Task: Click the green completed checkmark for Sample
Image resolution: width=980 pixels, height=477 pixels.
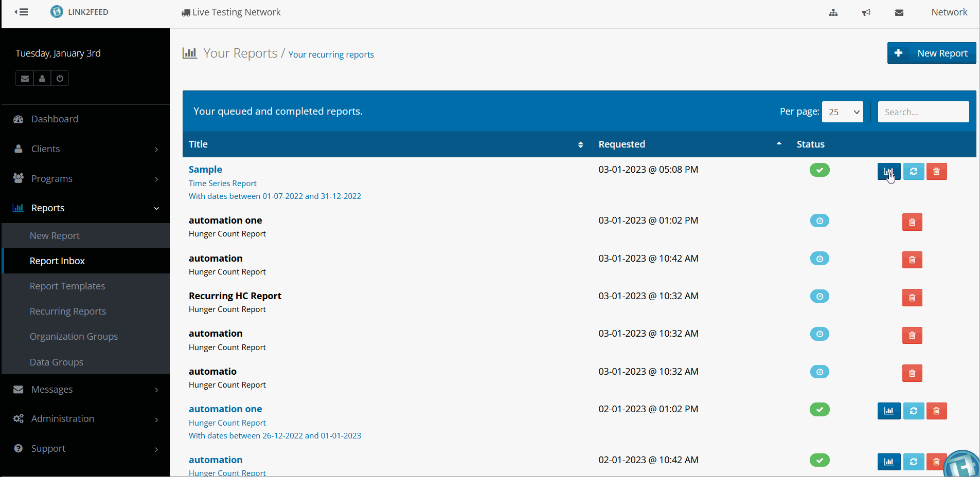Action: [x=819, y=170]
